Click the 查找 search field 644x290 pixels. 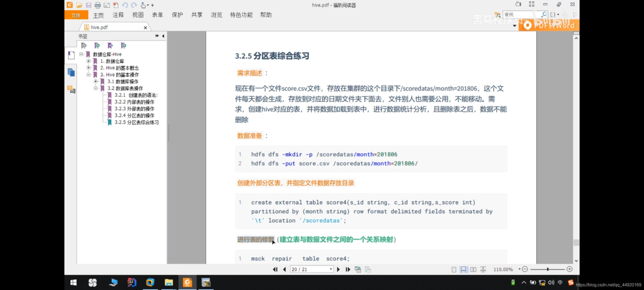pos(518,15)
